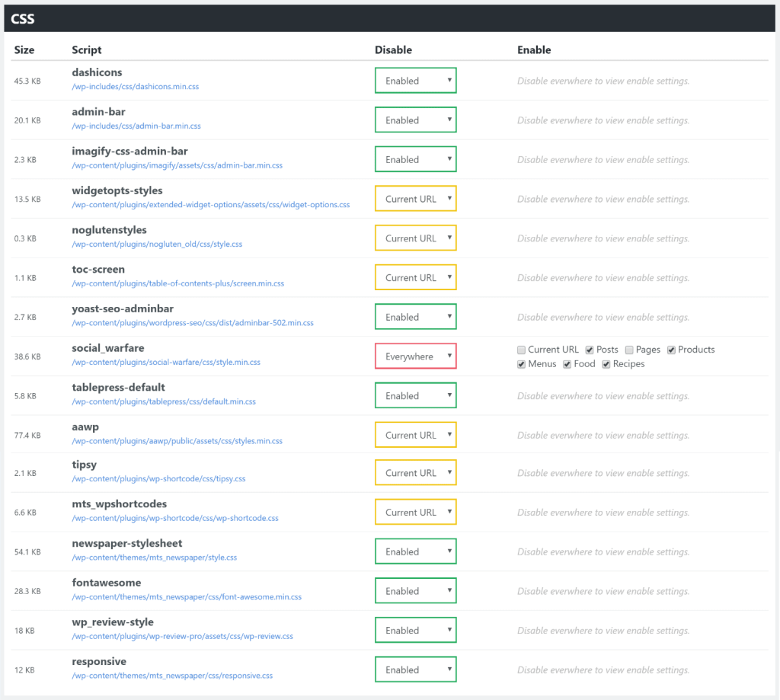Image resolution: width=780 pixels, height=700 pixels.
Task: Select the newspaper-stylesheet script name
Action: (x=127, y=543)
